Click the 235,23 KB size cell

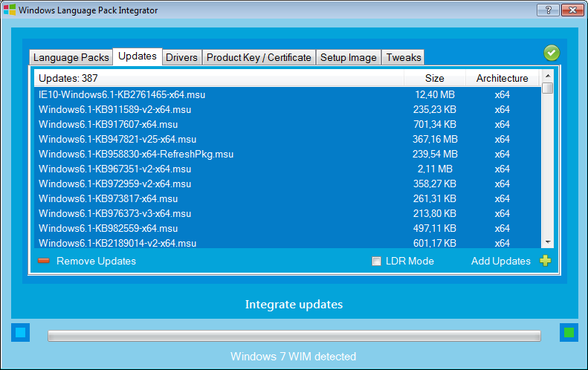[435, 109]
